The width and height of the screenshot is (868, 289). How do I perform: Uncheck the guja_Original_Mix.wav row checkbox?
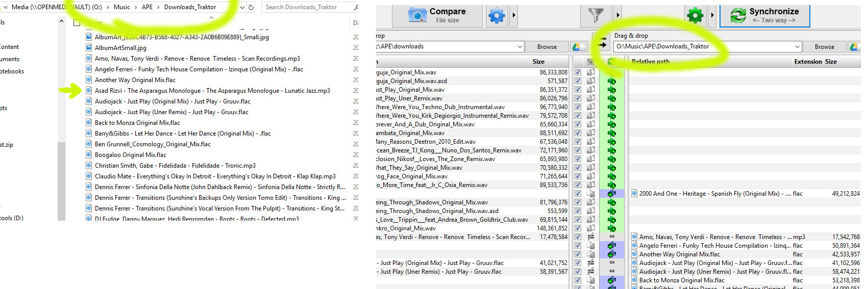tap(578, 72)
